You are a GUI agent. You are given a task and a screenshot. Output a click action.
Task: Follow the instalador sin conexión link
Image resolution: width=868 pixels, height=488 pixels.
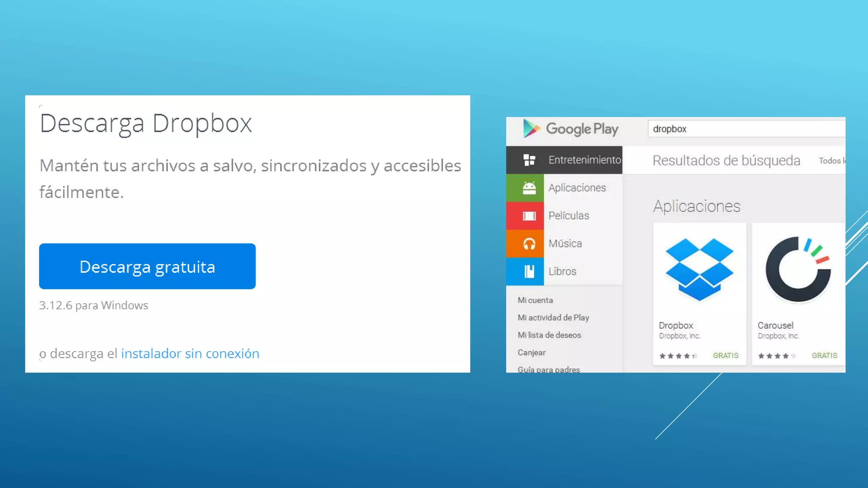[190, 353]
